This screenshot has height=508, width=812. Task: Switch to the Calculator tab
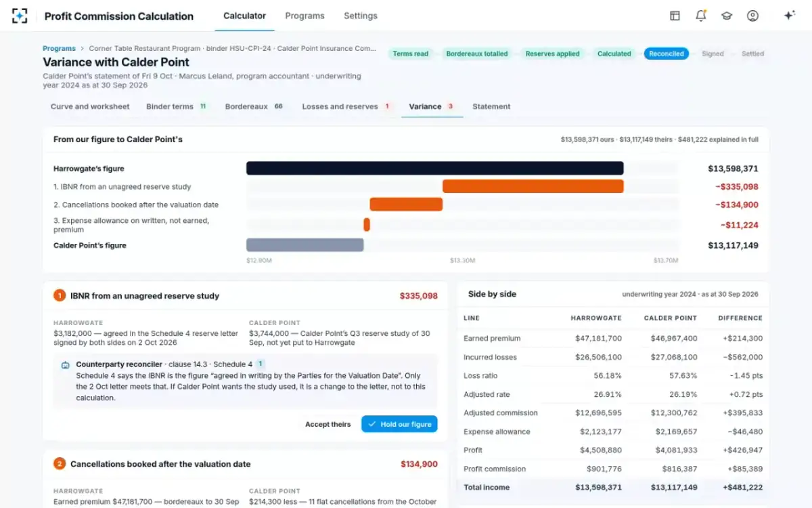pyautogui.click(x=244, y=16)
